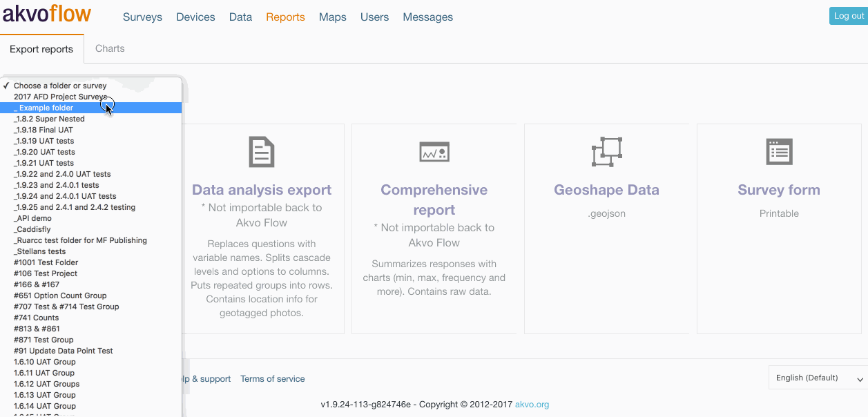Choose '_1.9.22 and 2.4.0 UAT tests'
Screen dimensions: 868x417
[x=91, y=174]
